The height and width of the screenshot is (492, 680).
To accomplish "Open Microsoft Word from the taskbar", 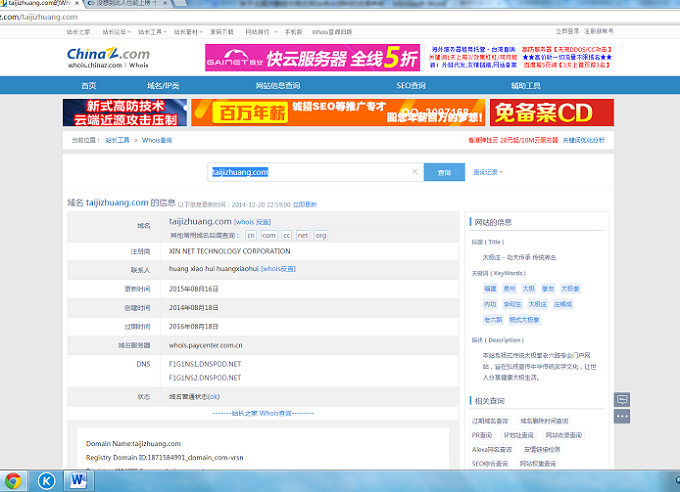I will 79,481.
